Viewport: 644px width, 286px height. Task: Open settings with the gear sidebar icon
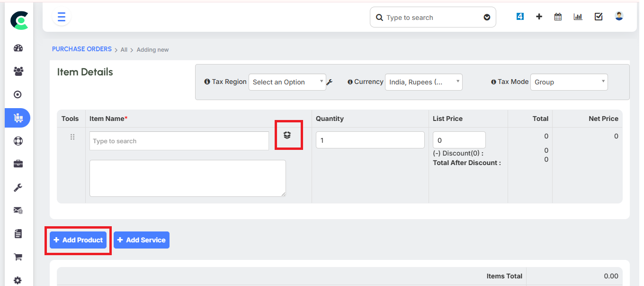tap(18, 280)
